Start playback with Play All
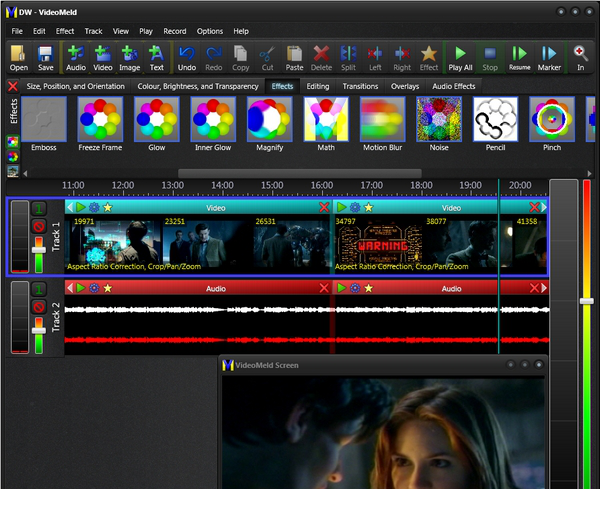Screen dimensions: 600x508 460,58
